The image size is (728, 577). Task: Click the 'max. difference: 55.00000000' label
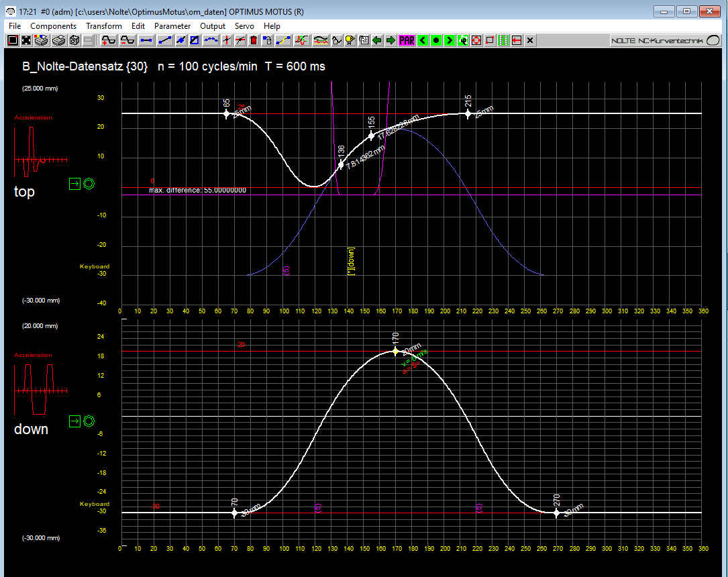[x=198, y=190]
